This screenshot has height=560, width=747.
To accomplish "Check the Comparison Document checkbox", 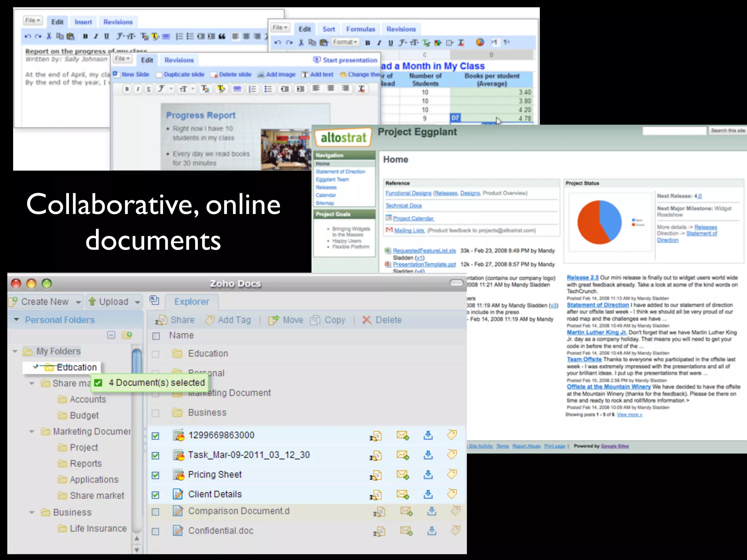I will (155, 512).
